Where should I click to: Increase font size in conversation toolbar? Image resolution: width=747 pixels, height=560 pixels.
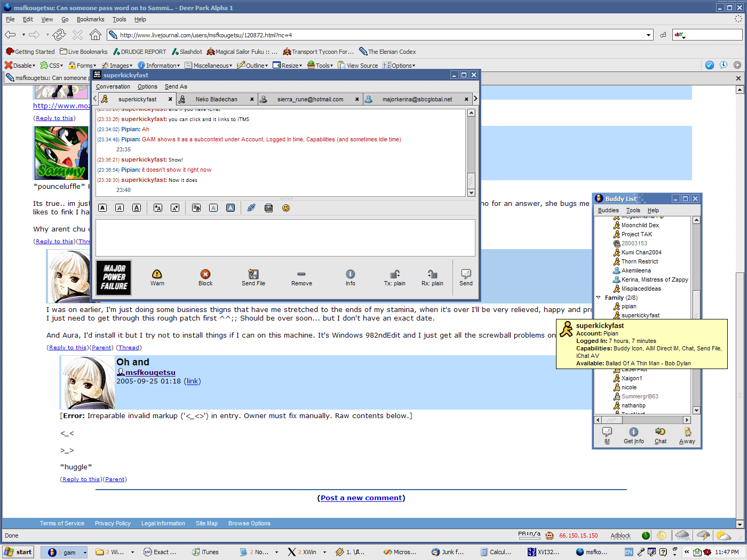(x=158, y=208)
